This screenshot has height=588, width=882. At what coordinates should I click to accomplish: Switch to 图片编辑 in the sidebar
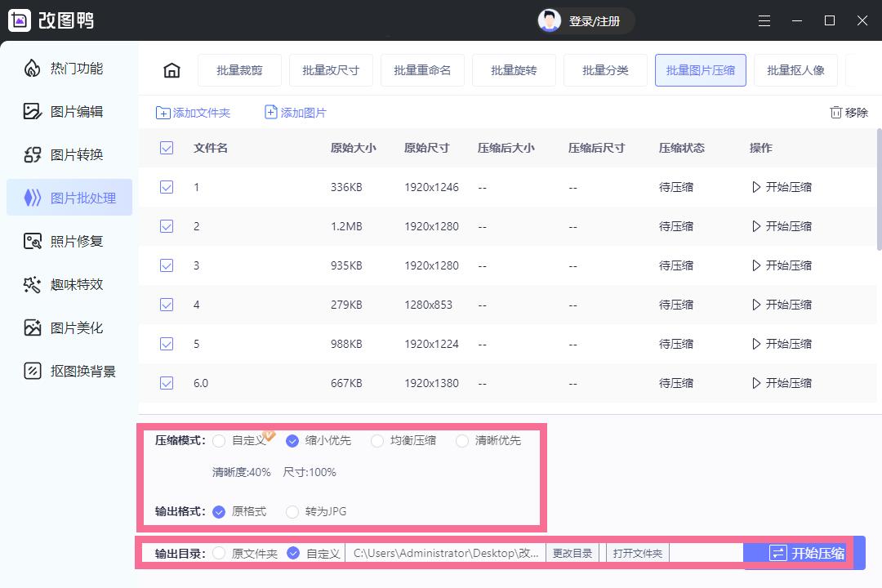point(69,111)
